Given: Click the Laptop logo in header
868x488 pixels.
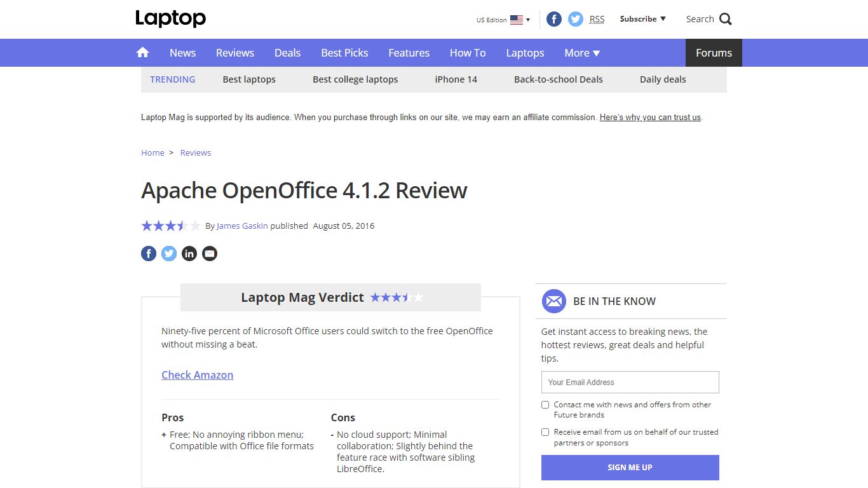Looking at the screenshot, I should pos(170,18).
